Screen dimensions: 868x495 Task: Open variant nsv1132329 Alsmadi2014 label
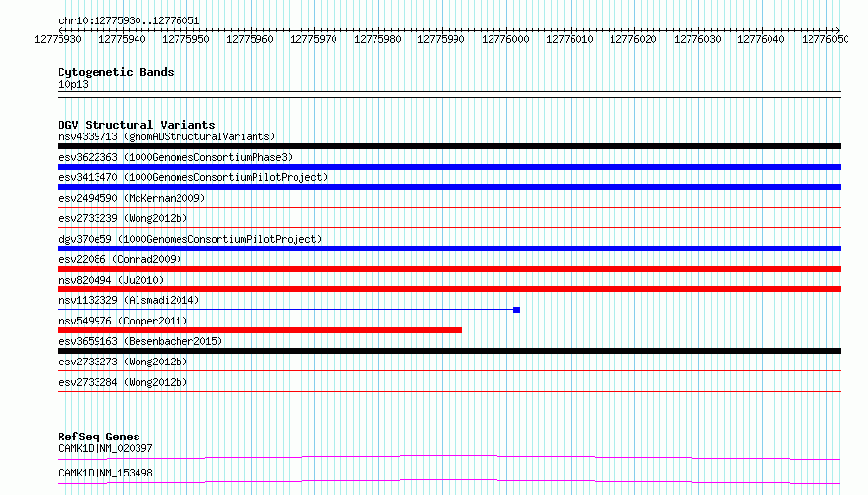(x=129, y=300)
